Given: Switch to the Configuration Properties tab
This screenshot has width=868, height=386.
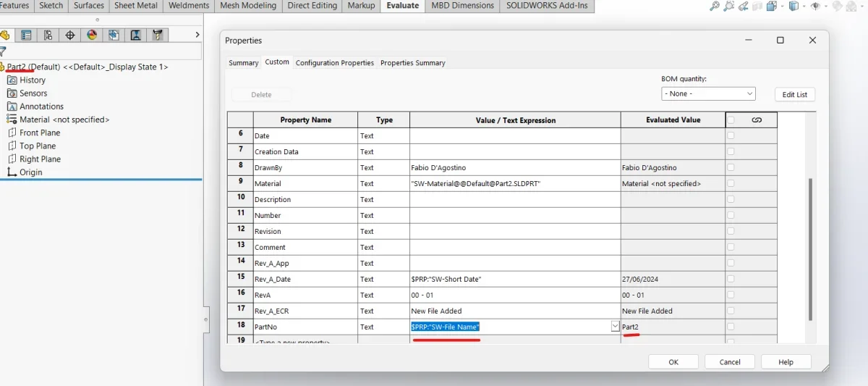Looking at the screenshot, I should 335,63.
